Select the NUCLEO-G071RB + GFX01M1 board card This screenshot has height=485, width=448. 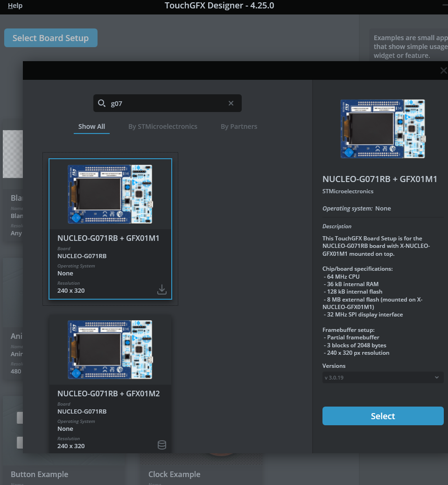click(x=110, y=229)
